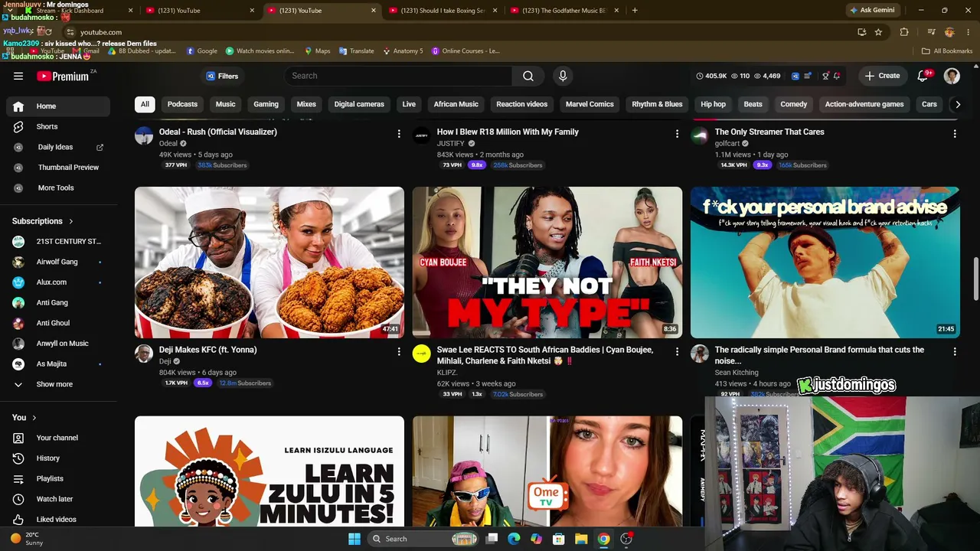Open vidIQ Filters button
The image size is (980, 551).
222,76
